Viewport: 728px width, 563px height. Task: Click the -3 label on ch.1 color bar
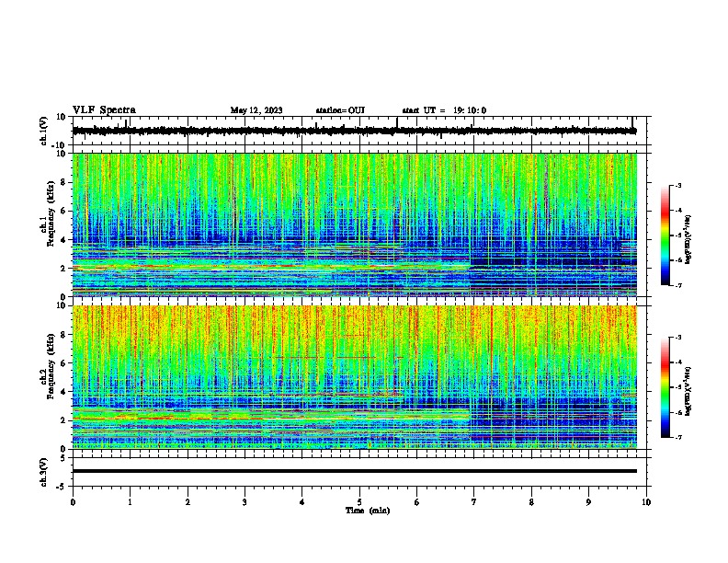tap(677, 185)
